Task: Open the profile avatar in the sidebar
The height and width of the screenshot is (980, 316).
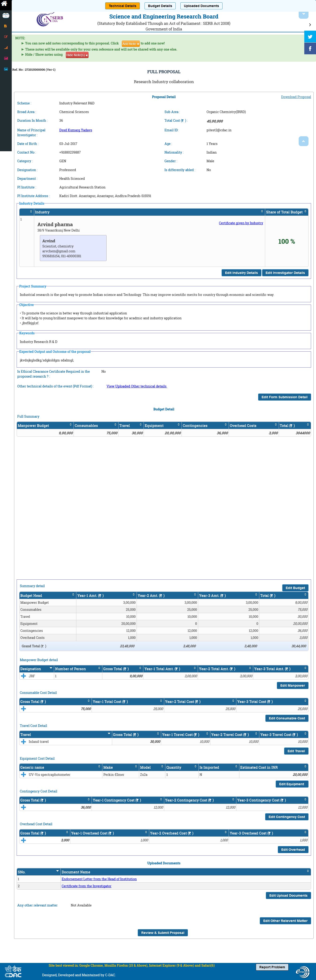Action: click(6, 16)
